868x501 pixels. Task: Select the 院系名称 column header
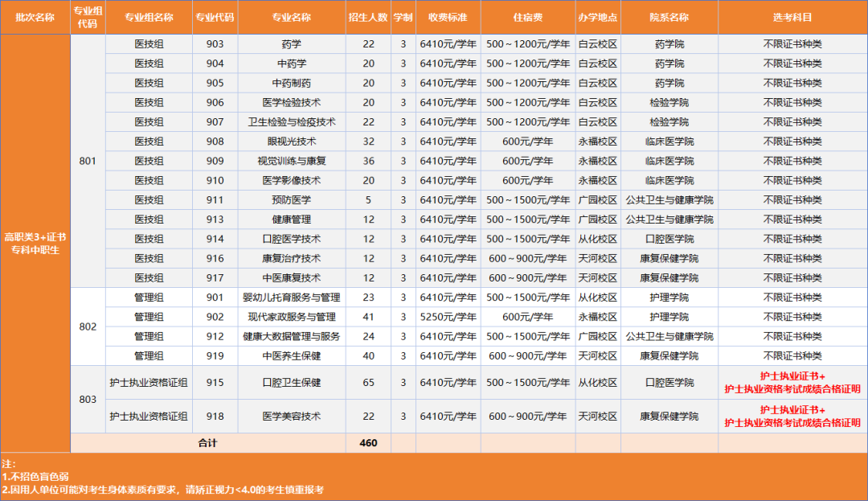[x=669, y=17]
